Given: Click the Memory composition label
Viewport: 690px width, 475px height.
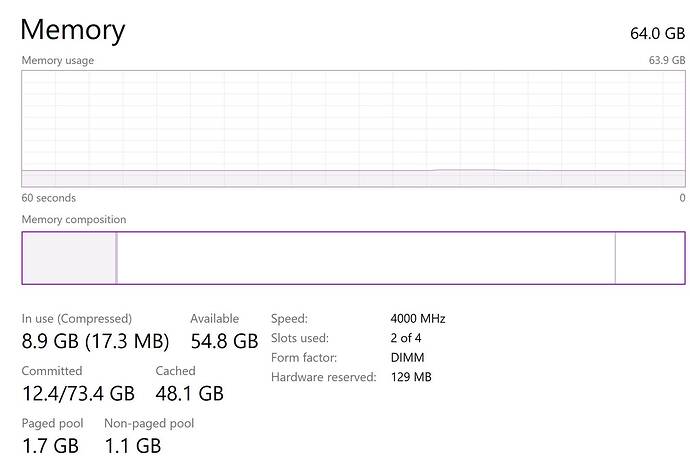Looking at the screenshot, I should coord(74,219).
